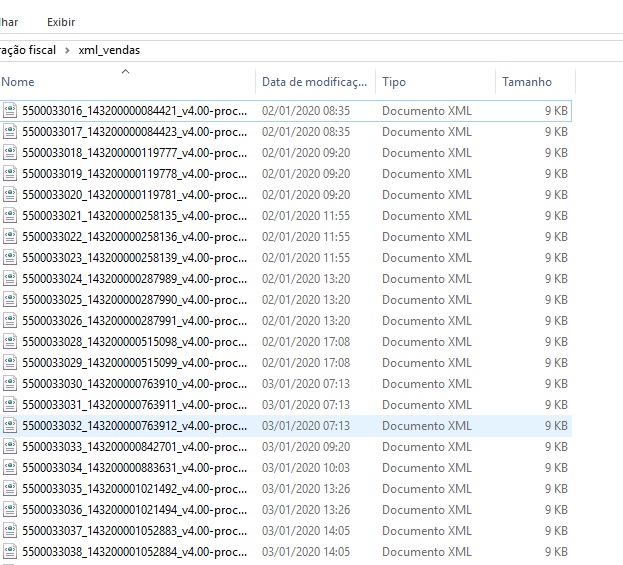Viewport: 623px width, 565px height.
Task: Click XML icon of file 5500033024_143200000287989
Action: pos(10,279)
